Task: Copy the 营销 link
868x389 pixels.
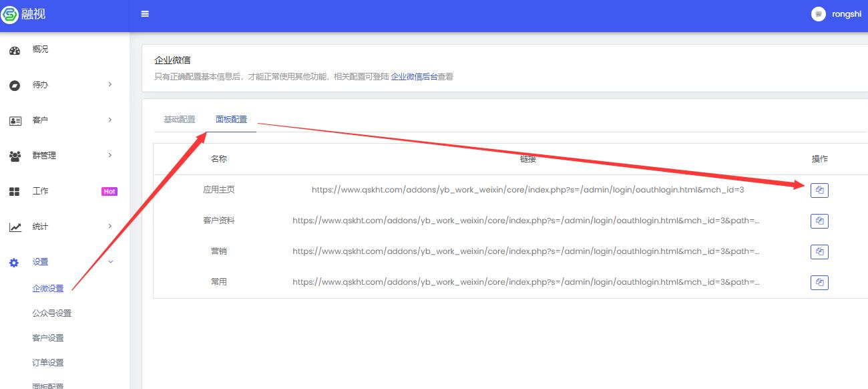Action: coord(819,252)
